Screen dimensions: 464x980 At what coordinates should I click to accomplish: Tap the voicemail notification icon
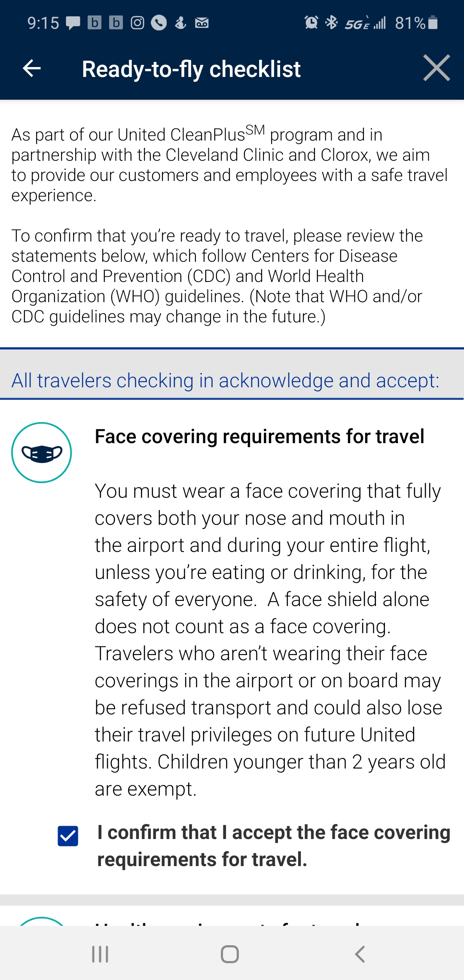click(201, 23)
